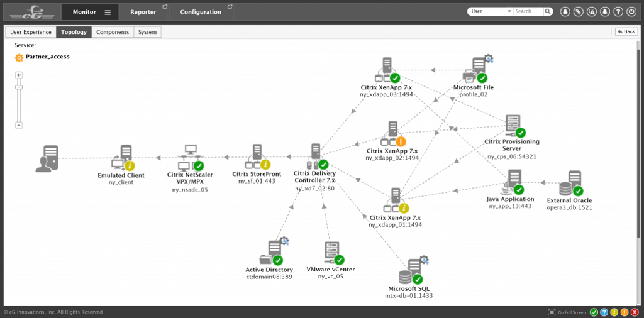Image resolution: width=644 pixels, height=318 pixels.
Task: Click the ny_vc_05 label
Action: pos(330,277)
